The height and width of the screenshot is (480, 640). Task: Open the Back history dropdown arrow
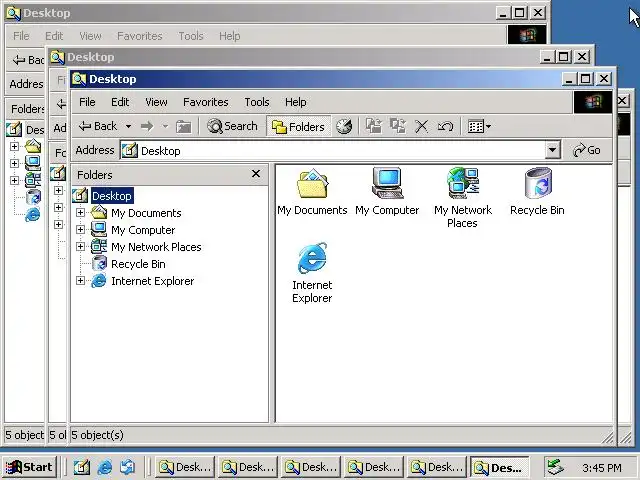pyautogui.click(x=128, y=127)
